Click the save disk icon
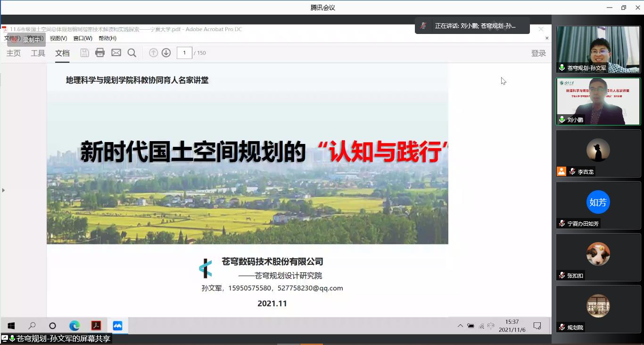Image resolution: width=644 pixels, height=345 pixels. [84, 53]
